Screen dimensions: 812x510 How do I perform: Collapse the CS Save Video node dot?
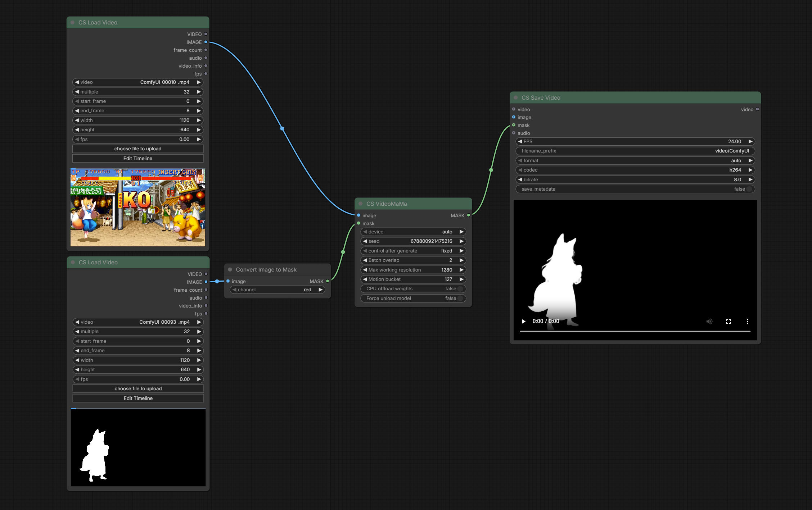515,97
